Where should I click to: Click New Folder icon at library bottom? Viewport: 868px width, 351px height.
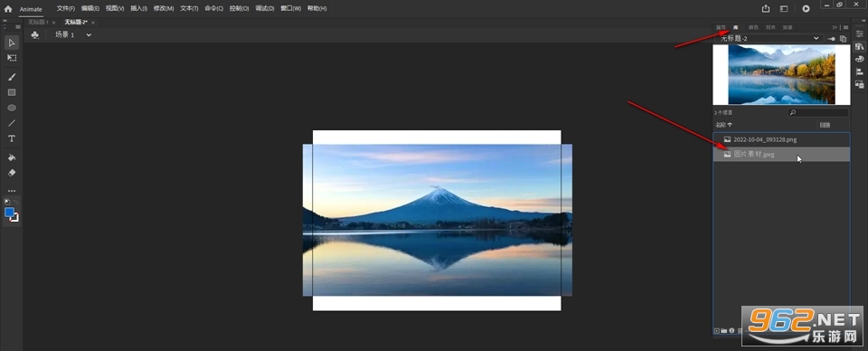click(724, 331)
